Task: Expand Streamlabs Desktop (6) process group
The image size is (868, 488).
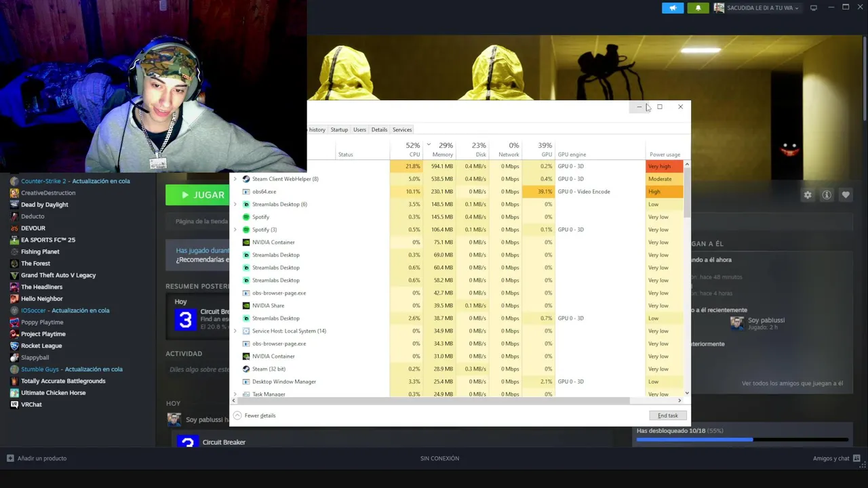Action: 235,204
